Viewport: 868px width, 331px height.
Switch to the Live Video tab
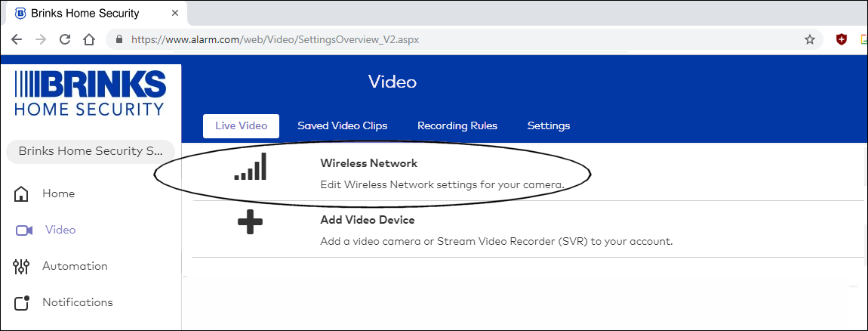point(241,126)
